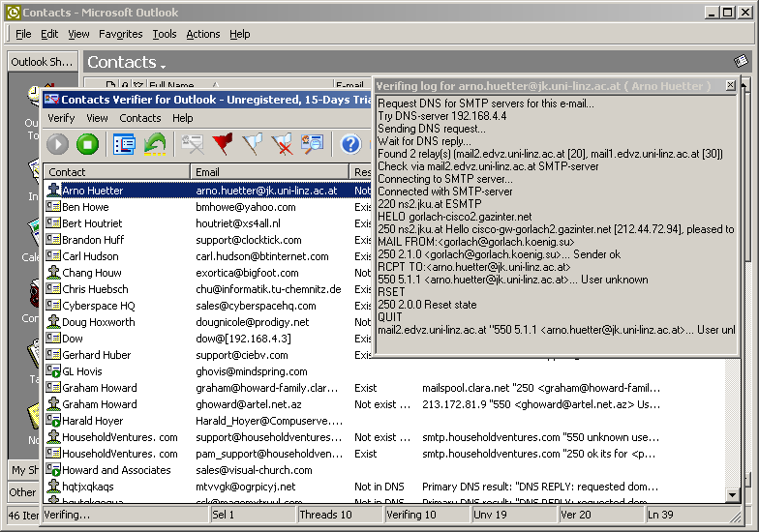
Task: Click the gray Start verification play icon
Action: (x=58, y=144)
